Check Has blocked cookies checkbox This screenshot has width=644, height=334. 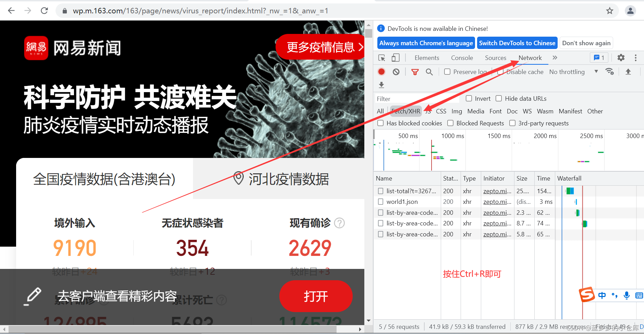[380, 123]
